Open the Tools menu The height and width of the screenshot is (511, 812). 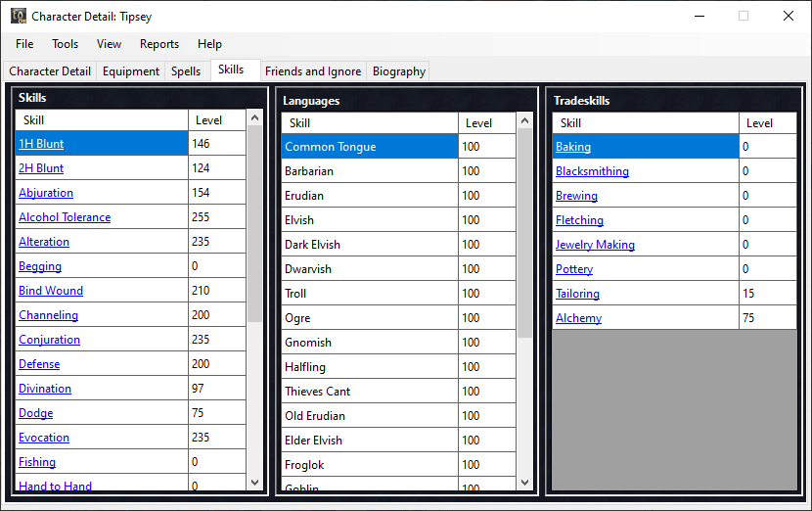[66, 44]
